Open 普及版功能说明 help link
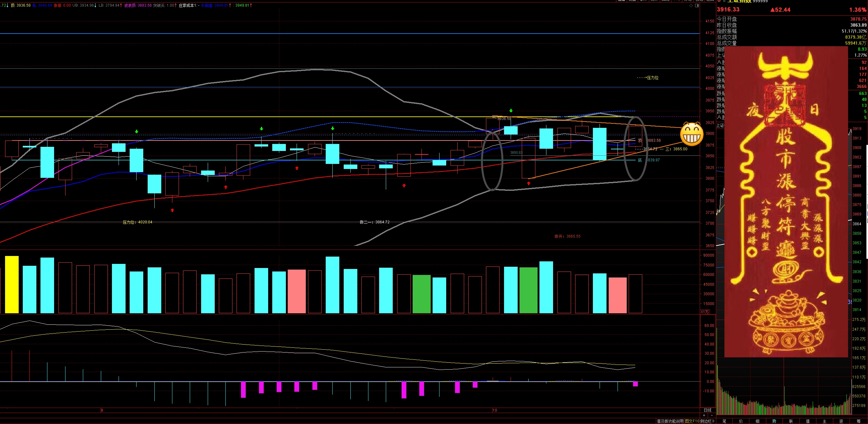 pyautogui.click(x=670, y=421)
